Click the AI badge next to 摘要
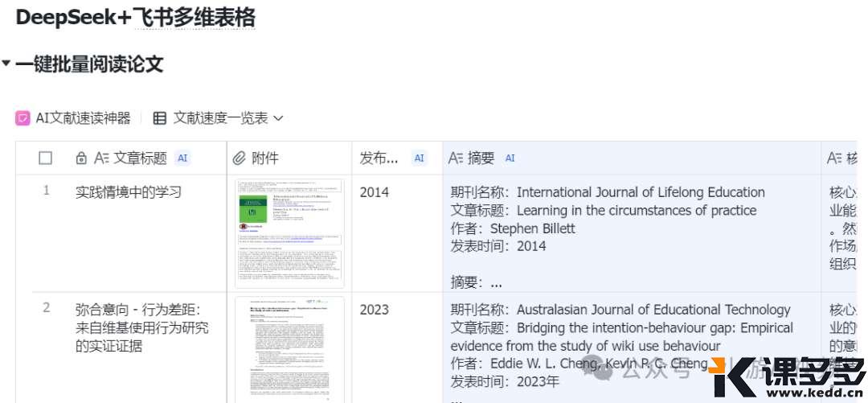Screen dimensions: 868x403 click(510, 158)
